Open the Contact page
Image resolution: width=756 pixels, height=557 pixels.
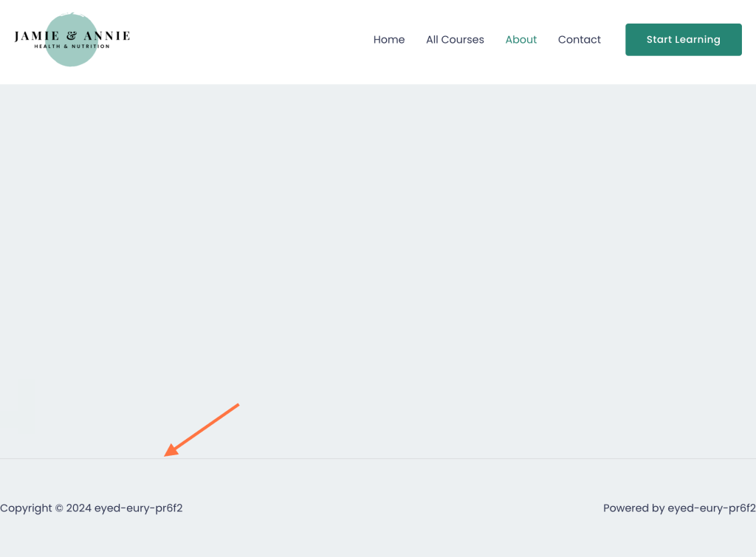coord(579,40)
